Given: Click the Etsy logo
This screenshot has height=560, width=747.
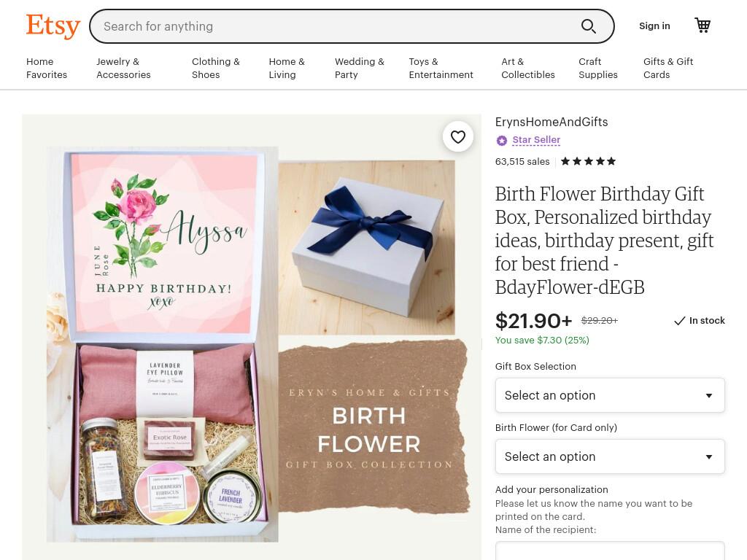Looking at the screenshot, I should 53,26.
